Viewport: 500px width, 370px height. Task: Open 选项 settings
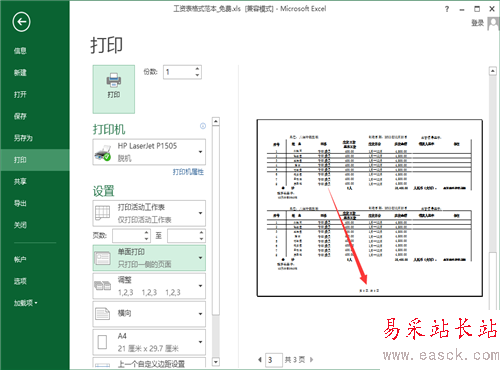(x=20, y=281)
